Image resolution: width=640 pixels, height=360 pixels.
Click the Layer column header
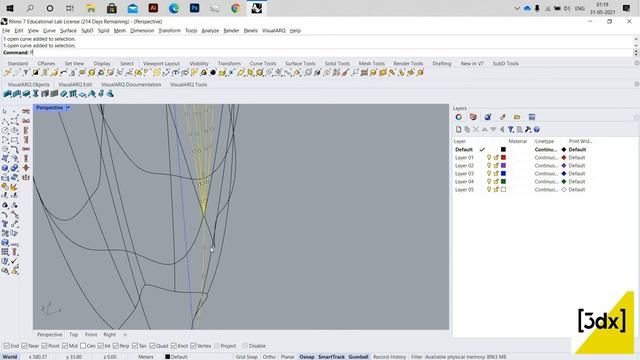point(460,141)
